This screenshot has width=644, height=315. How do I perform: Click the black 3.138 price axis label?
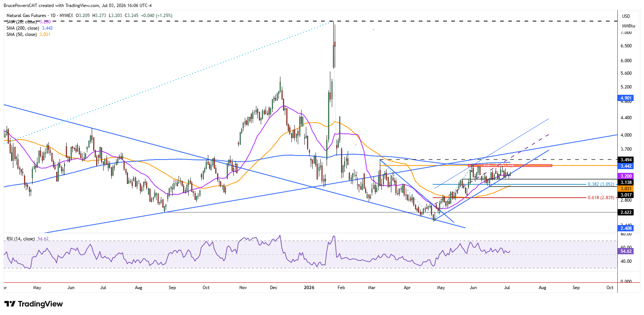[x=626, y=182]
